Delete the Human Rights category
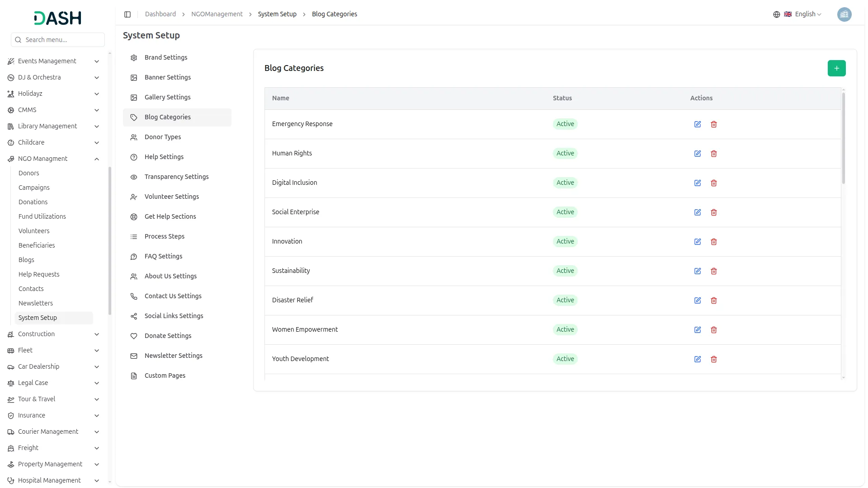This screenshot has width=868, height=488. point(714,154)
